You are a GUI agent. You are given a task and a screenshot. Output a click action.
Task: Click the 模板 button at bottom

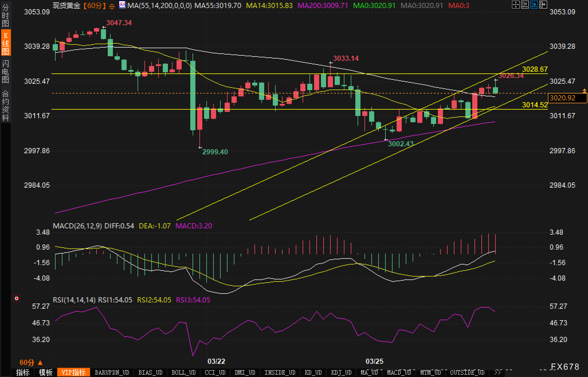[46, 372]
